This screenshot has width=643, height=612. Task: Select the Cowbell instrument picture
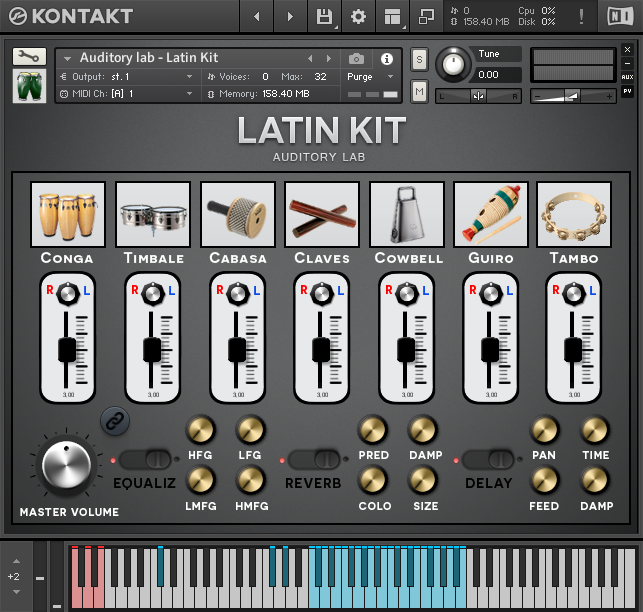(407, 215)
